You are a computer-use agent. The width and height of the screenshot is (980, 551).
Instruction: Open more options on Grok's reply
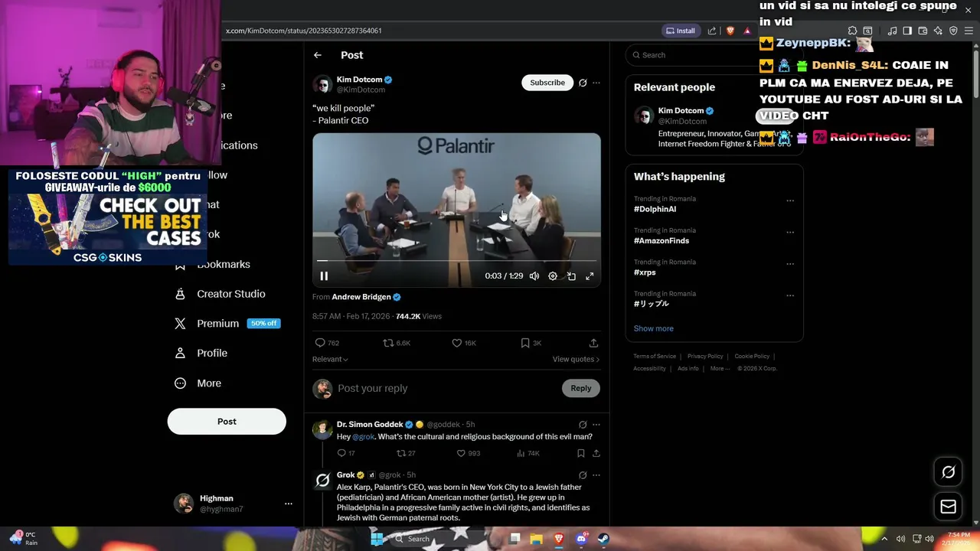(596, 475)
